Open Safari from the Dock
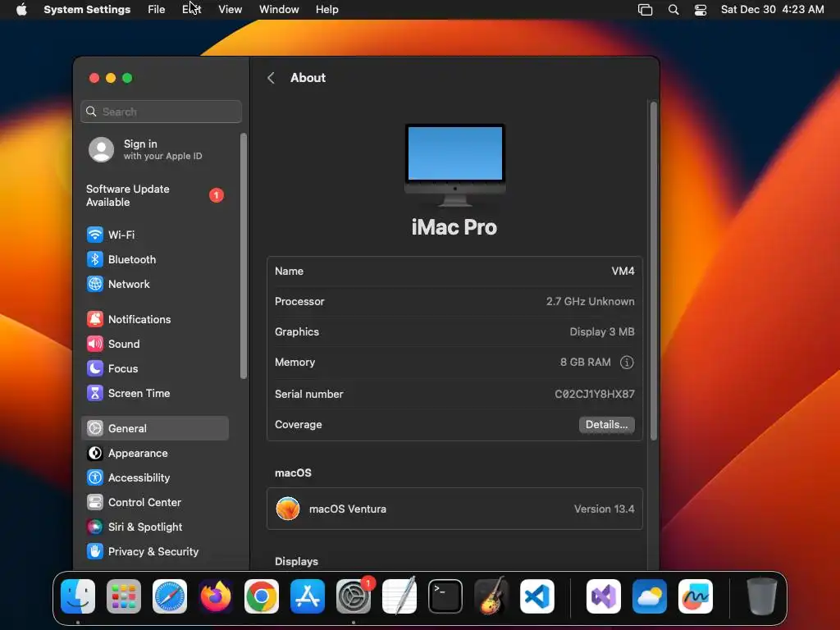The width and height of the screenshot is (840, 630). tap(170, 596)
